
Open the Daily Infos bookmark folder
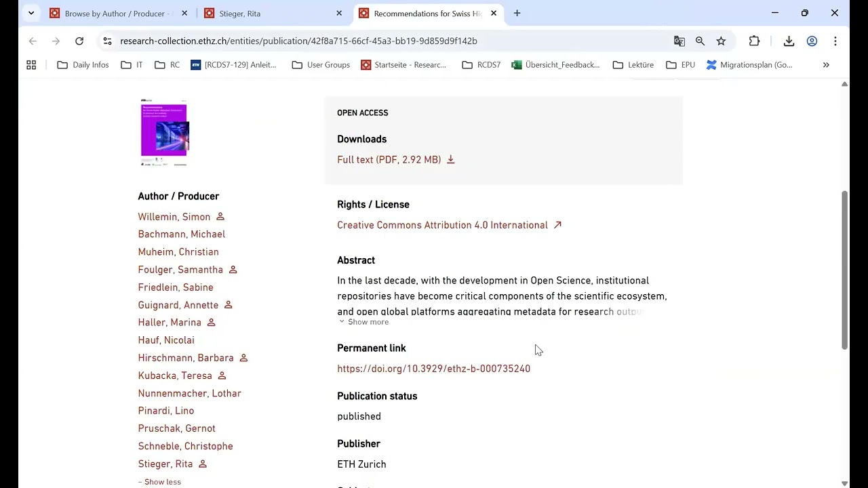(83, 65)
